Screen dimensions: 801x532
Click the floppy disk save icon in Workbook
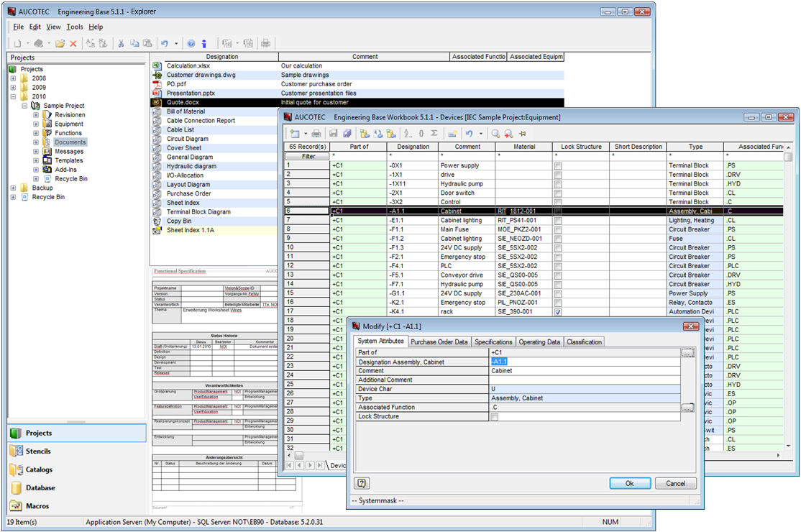click(334, 134)
